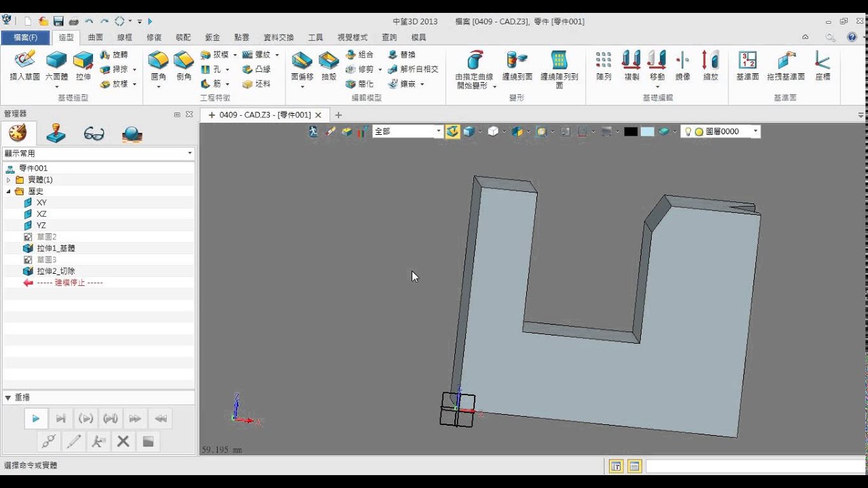This screenshot has width=868, height=488.
Task: Select the 鏡像 mirror tool
Action: point(683,65)
